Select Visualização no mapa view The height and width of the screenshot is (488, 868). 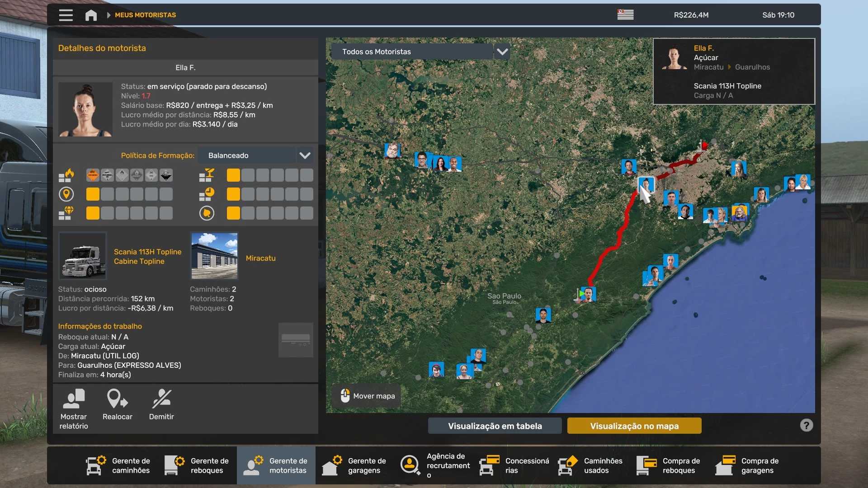(634, 426)
